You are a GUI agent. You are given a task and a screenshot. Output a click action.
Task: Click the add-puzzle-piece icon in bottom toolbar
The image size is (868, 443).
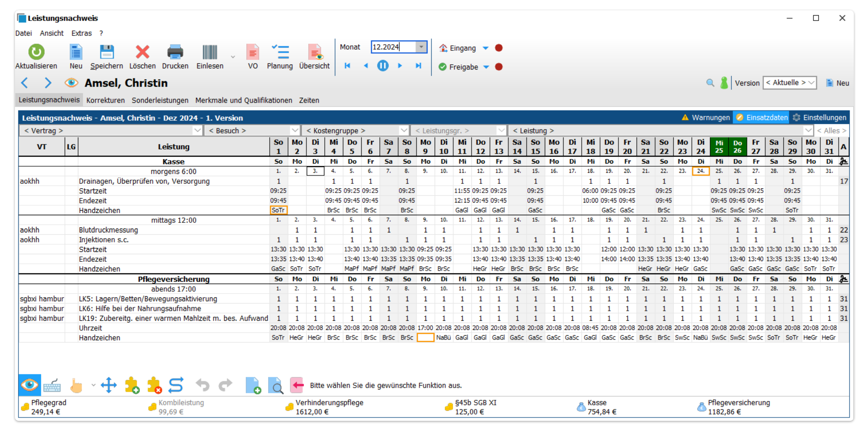coord(132,385)
